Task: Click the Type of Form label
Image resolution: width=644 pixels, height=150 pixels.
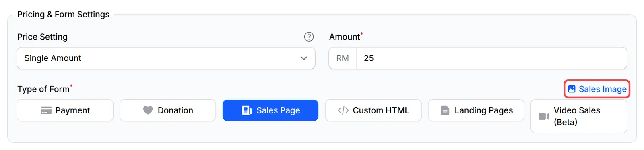Action: 43,89
